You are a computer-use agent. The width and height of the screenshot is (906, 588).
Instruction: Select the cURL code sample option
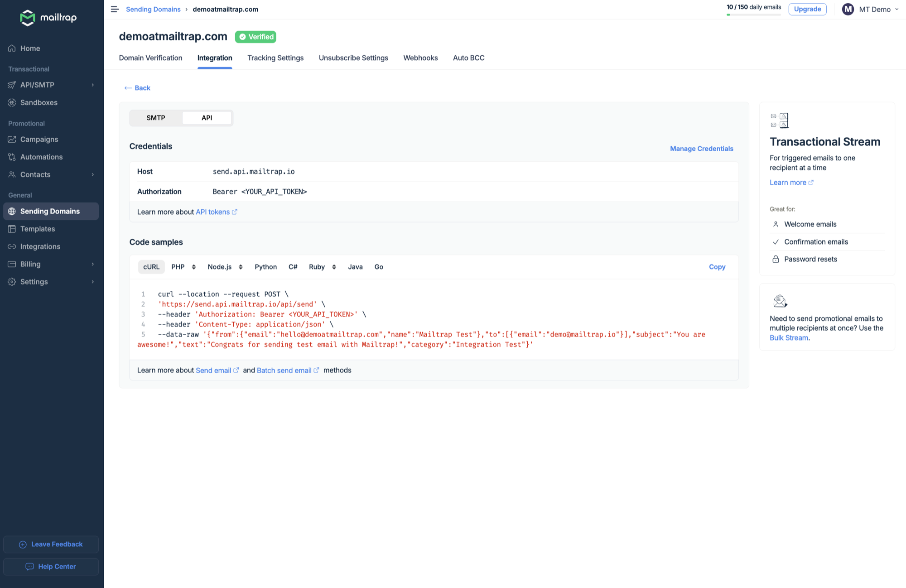coord(151,267)
